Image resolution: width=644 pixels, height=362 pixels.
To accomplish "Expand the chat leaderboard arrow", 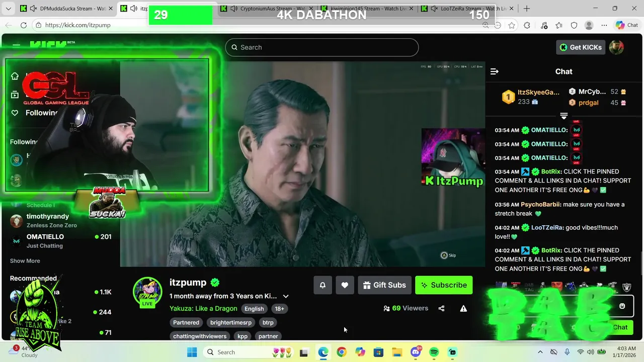I will 564,116.
